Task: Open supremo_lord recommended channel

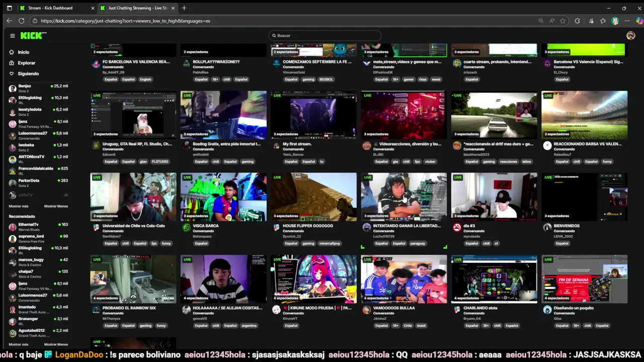Action: coord(38,238)
